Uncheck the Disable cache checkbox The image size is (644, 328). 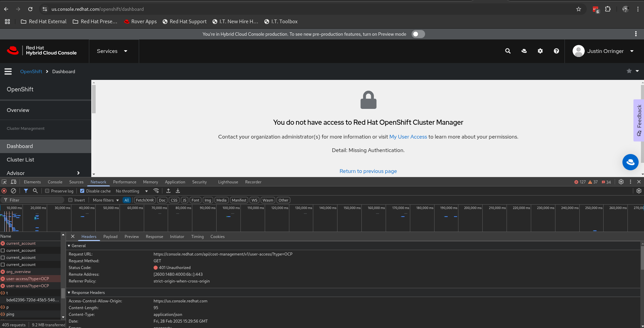pyautogui.click(x=82, y=191)
